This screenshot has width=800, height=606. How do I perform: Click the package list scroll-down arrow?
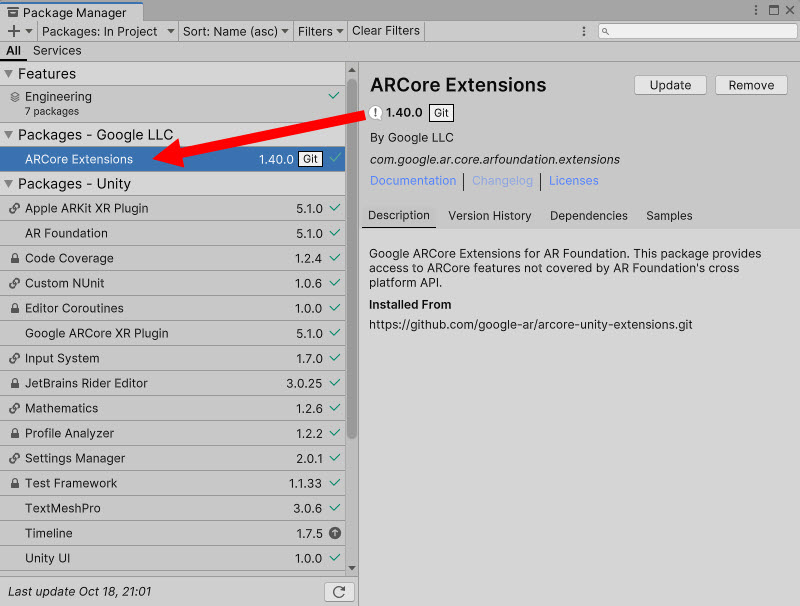pos(352,568)
